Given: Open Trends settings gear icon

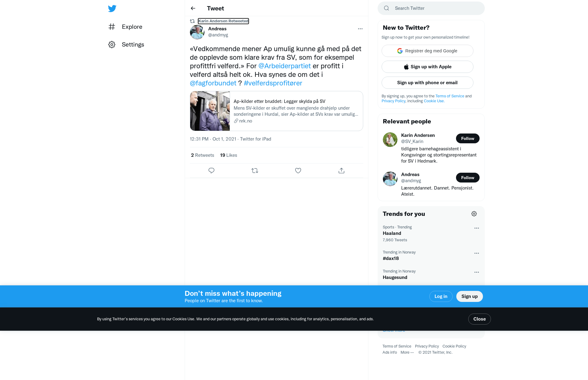Looking at the screenshot, I should coord(474,214).
